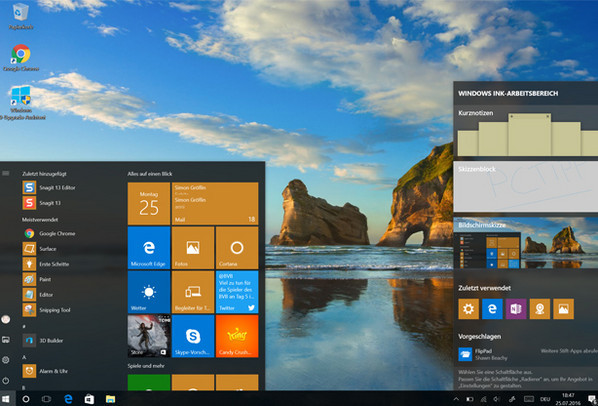Launch the Cortana tile

coord(237,248)
